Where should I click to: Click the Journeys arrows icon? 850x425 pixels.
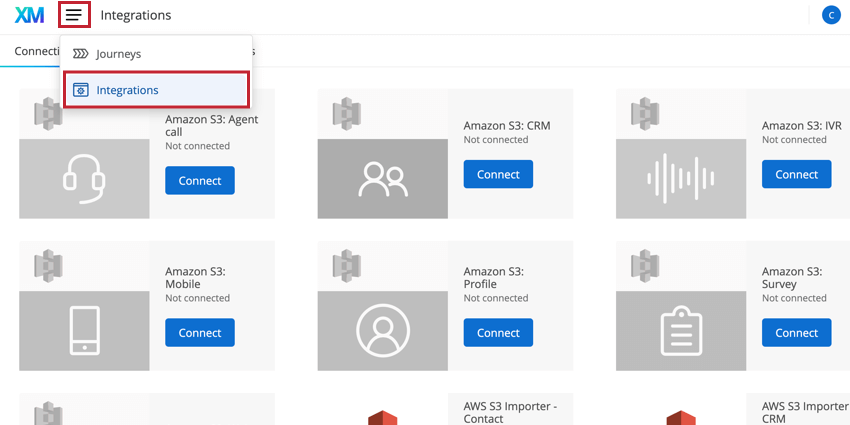click(81, 54)
